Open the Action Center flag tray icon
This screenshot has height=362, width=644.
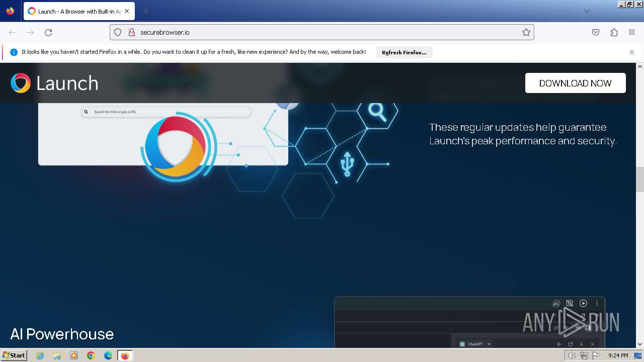(596, 355)
